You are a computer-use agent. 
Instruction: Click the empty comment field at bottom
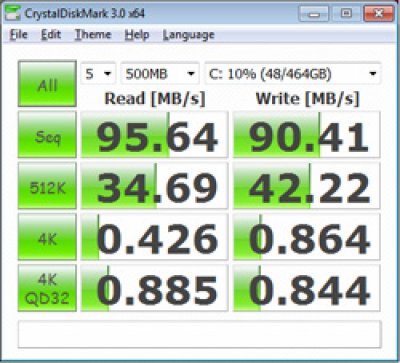coord(199,334)
